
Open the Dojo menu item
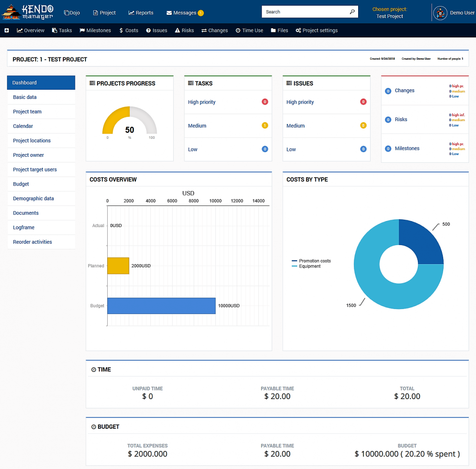(72, 13)
